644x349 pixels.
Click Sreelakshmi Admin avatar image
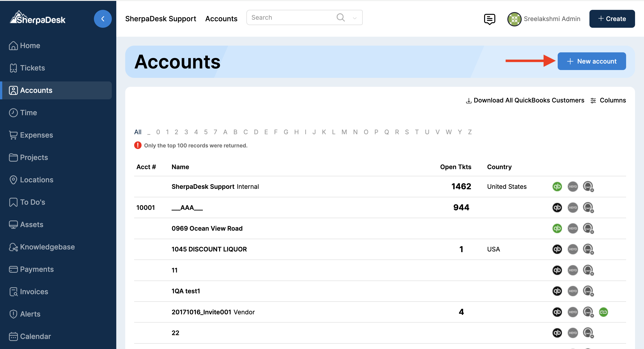point(514,19)
